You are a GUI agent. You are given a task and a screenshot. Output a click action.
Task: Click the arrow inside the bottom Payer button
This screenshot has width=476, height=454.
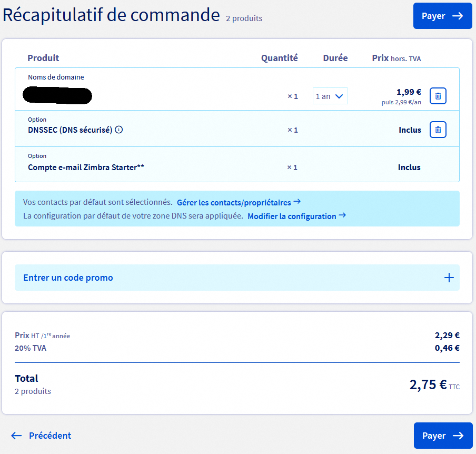(458, 436)
